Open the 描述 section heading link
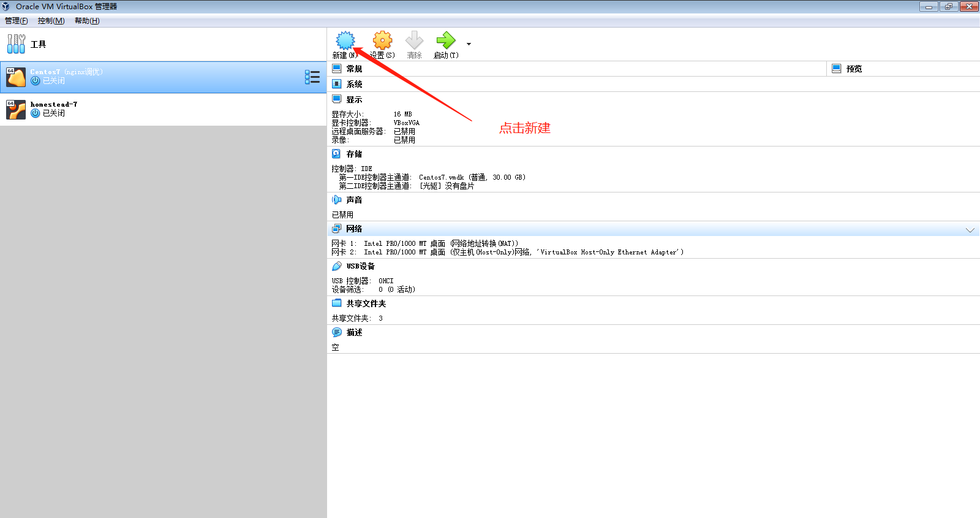980x518 pixels. [354, 332]
